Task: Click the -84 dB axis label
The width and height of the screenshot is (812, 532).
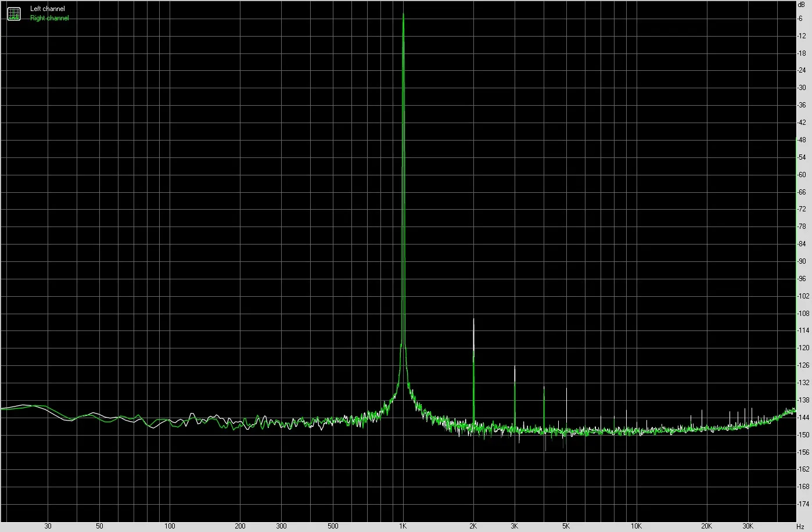Action: pyautogui.click(x=802, y=244)
